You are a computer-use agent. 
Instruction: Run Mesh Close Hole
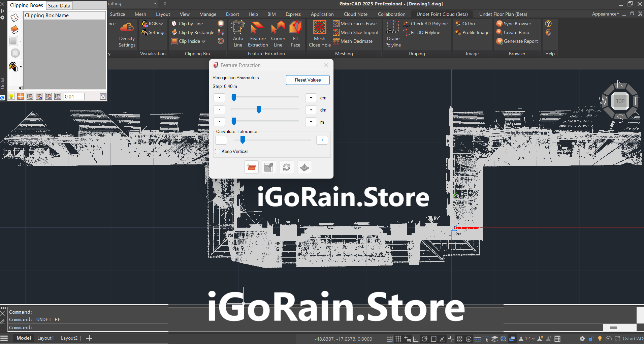[x=319, y=33]
